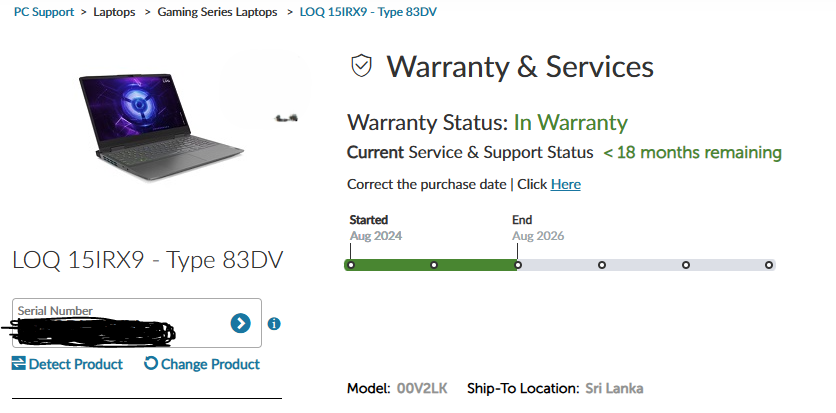Screen dimensions: 836x413
Task: Select Gaming Series Laptops breadcrumb
Action: point(217,12)
